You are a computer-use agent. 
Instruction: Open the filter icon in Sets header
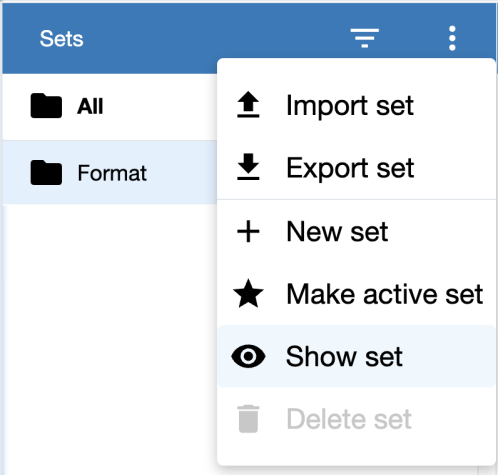(x=365, y=38)
